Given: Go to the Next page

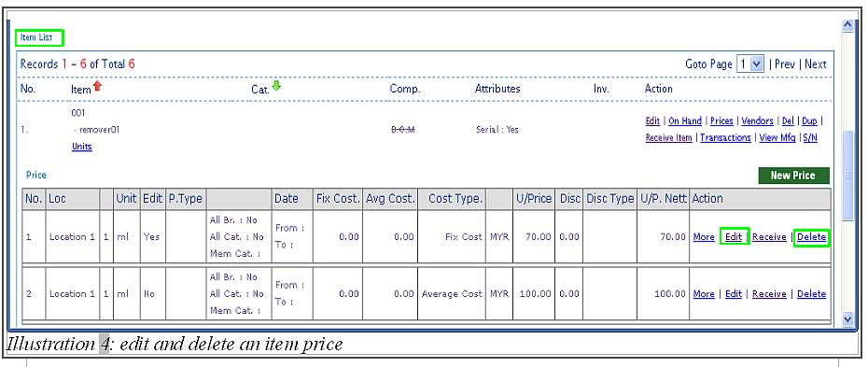Looking at the screenshot, I should click(x=816, y=64).
